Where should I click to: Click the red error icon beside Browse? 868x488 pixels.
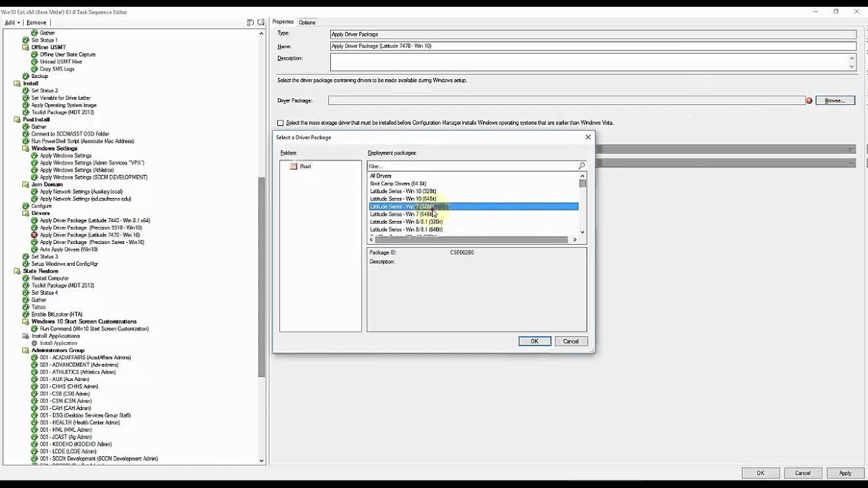coord(809,100)
